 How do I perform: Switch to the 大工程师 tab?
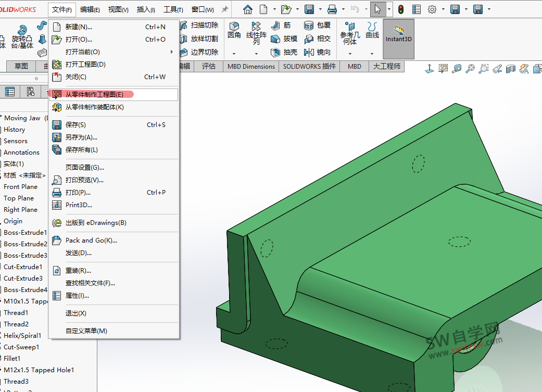click(x=386, y=66)
